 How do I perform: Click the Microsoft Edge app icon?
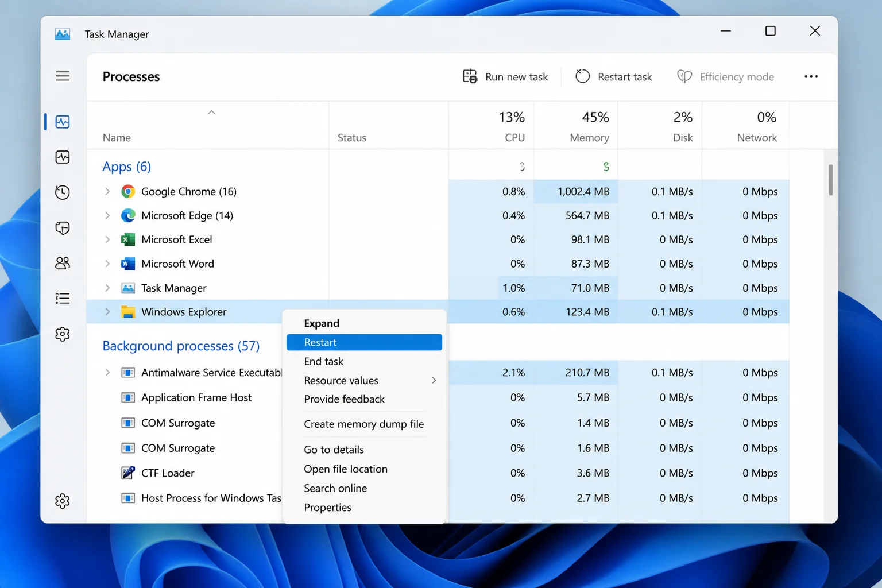128,216
